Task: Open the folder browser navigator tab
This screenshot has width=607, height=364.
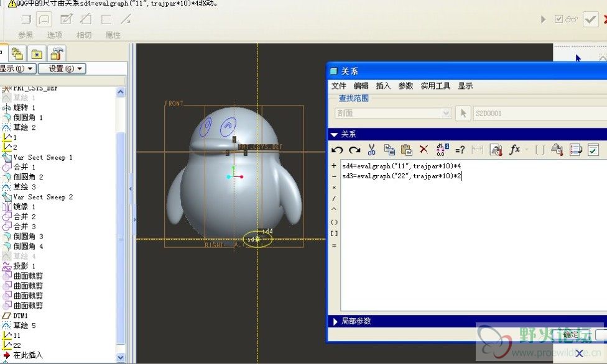Action: point(17,53)
